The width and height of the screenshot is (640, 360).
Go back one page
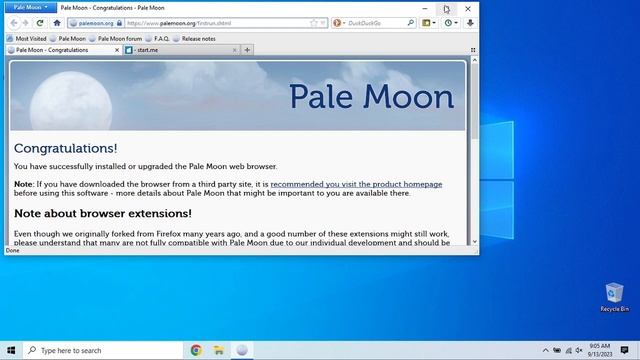14,23
